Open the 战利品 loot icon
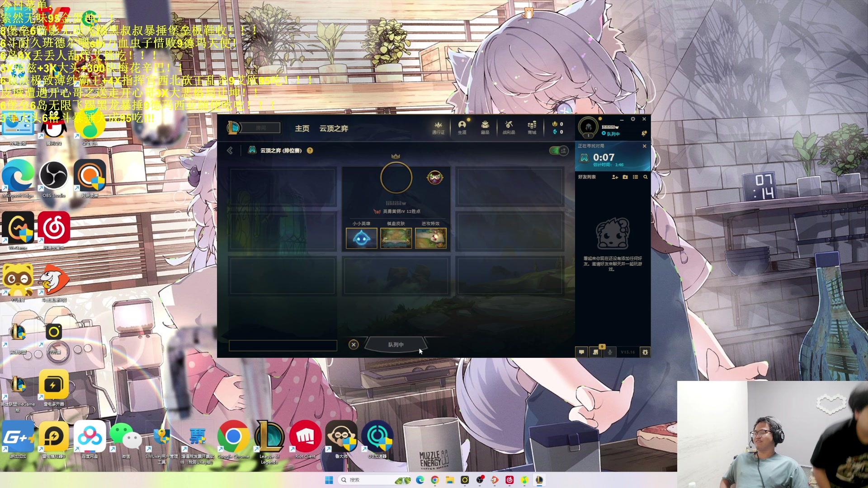Image resolution: width=868 pixels, height=488 pixels. (x=509, y=127)
